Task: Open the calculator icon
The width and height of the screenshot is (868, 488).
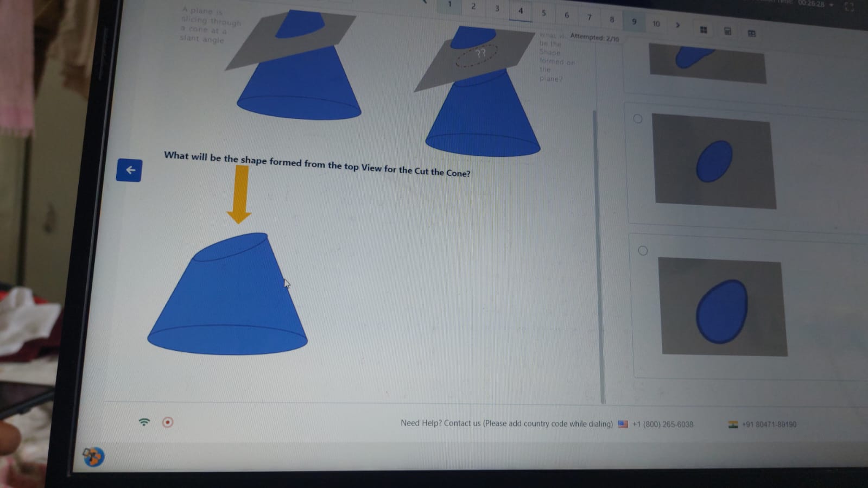Action: point(727,31)
